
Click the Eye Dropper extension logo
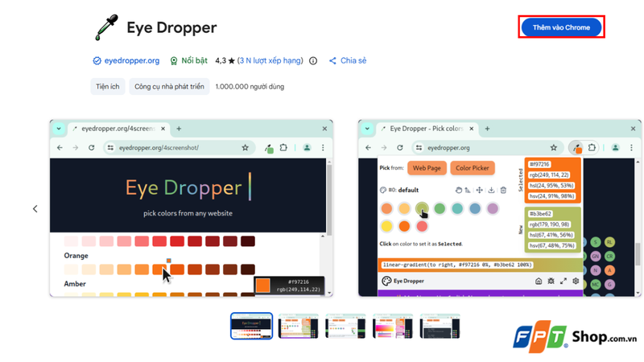107,27
